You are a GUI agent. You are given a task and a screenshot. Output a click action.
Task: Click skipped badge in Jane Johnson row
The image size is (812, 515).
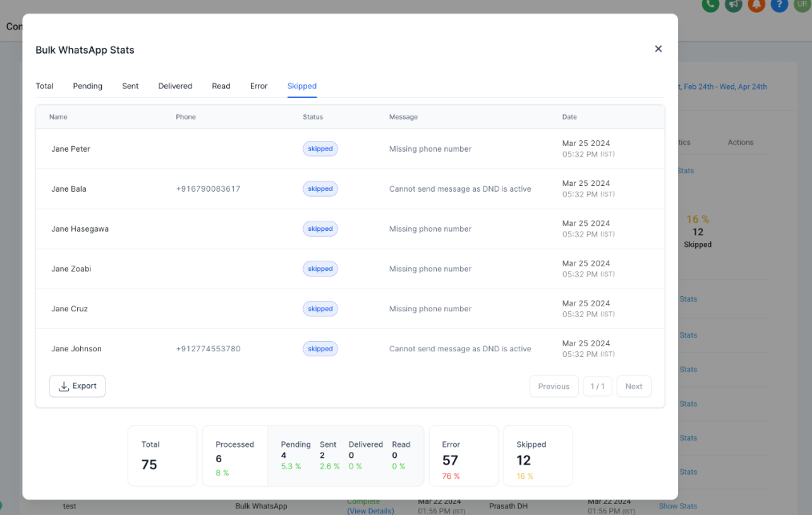pos(320,349)
